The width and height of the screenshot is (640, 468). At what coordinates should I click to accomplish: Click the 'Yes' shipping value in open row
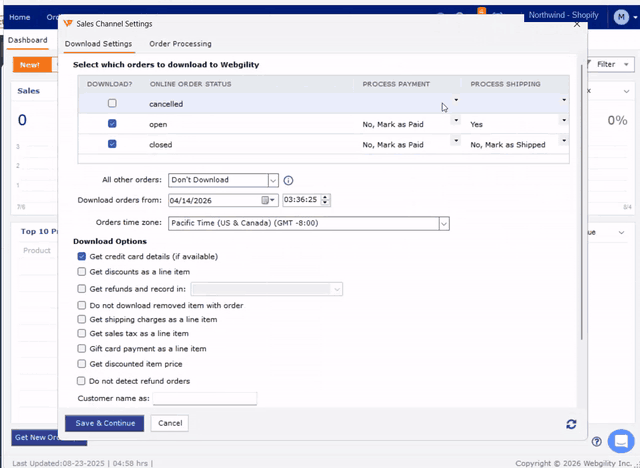(x=476, y=124)
